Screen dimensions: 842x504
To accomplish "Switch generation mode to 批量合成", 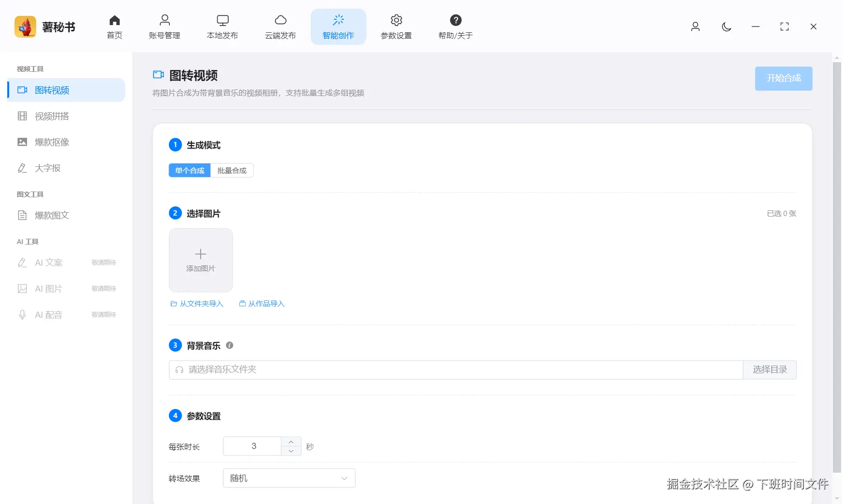I will coord(232,170).
